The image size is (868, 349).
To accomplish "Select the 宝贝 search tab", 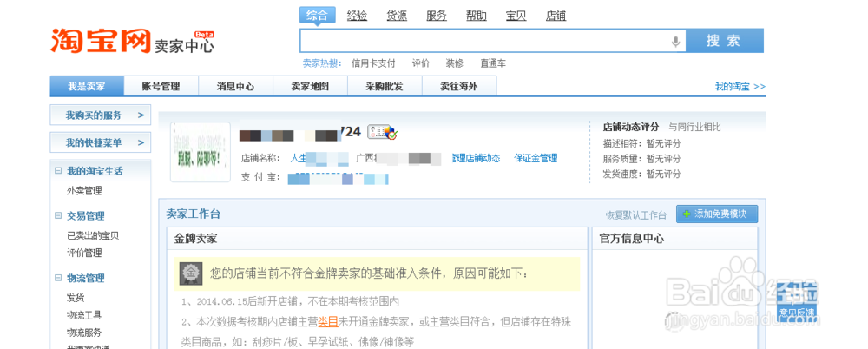I will [516, 16].
